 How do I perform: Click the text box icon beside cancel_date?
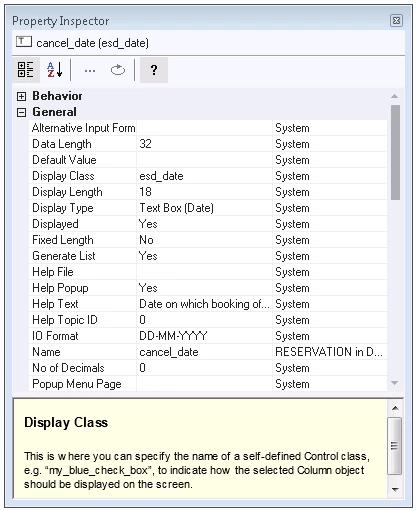pos(24,42)
